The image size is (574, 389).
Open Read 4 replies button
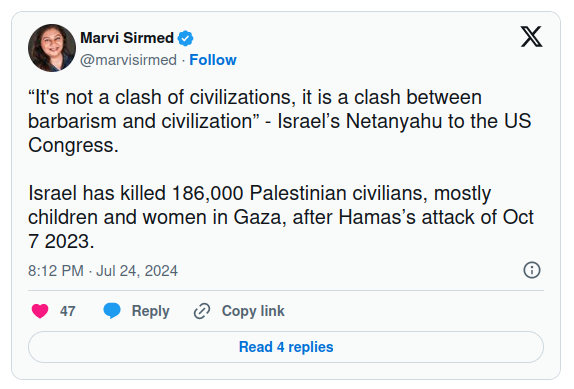coord(286,347)
